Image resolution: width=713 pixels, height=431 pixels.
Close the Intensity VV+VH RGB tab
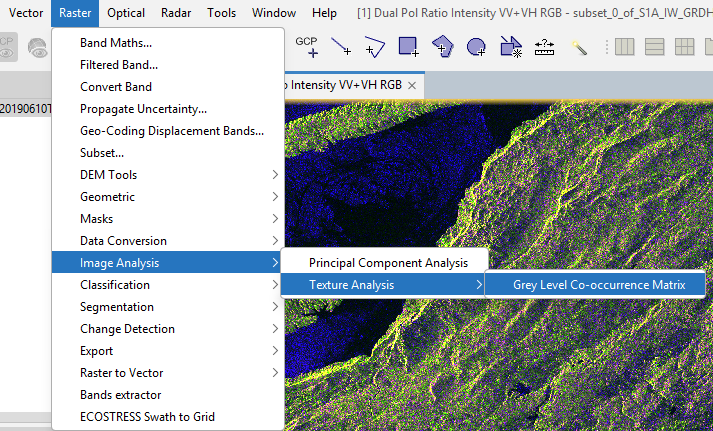[x=411, y=86]
